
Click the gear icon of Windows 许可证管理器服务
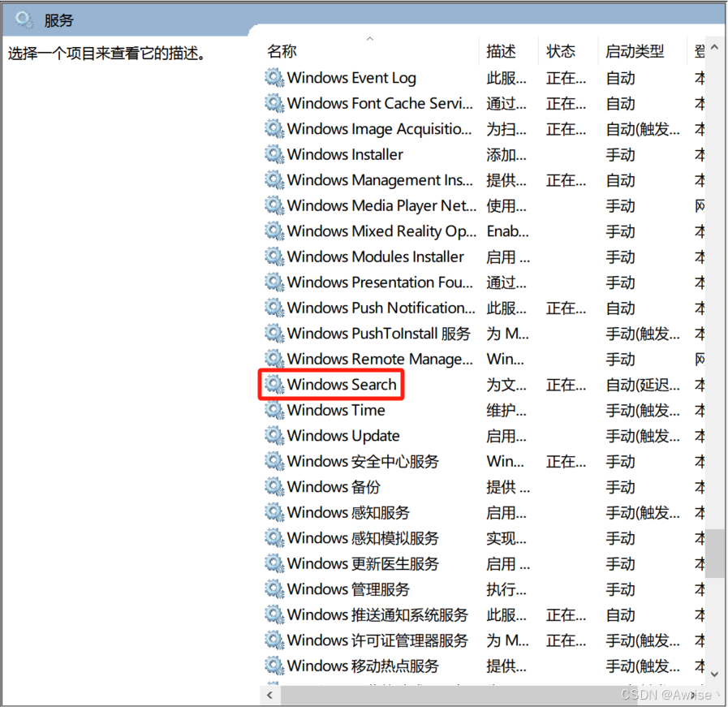click(x=274, y=640)
